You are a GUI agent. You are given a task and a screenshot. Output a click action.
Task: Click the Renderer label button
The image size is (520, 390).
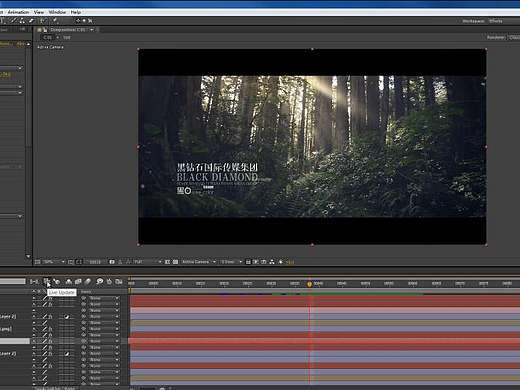coord(495,37)
